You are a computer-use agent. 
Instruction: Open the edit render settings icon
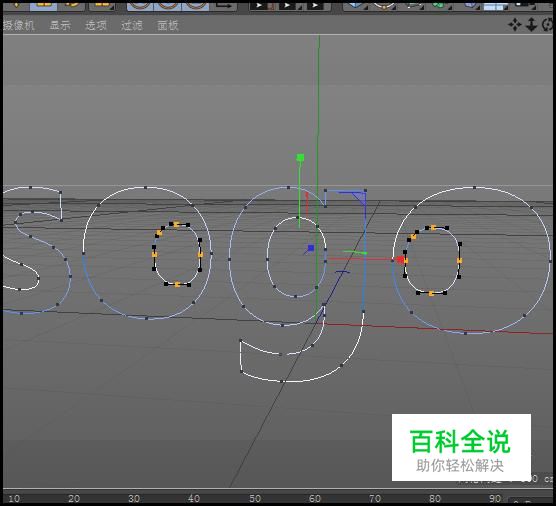(x=316, y=5)
